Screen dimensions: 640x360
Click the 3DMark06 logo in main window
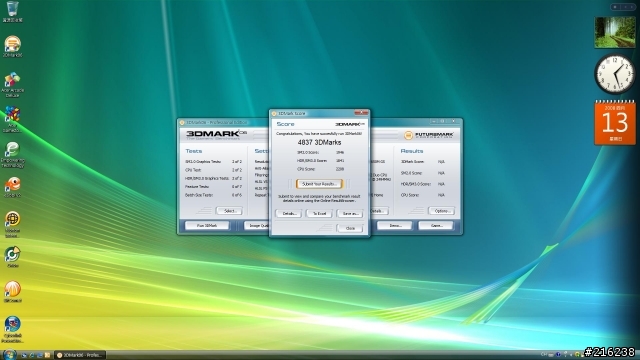click(216, 135)
